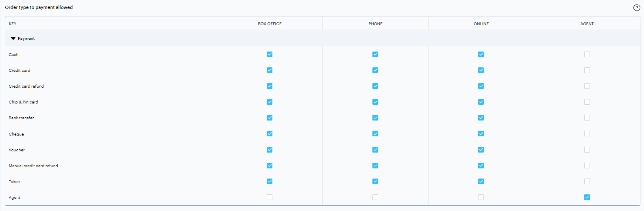Uncheck Token for Box Office

tap(270, 181)
